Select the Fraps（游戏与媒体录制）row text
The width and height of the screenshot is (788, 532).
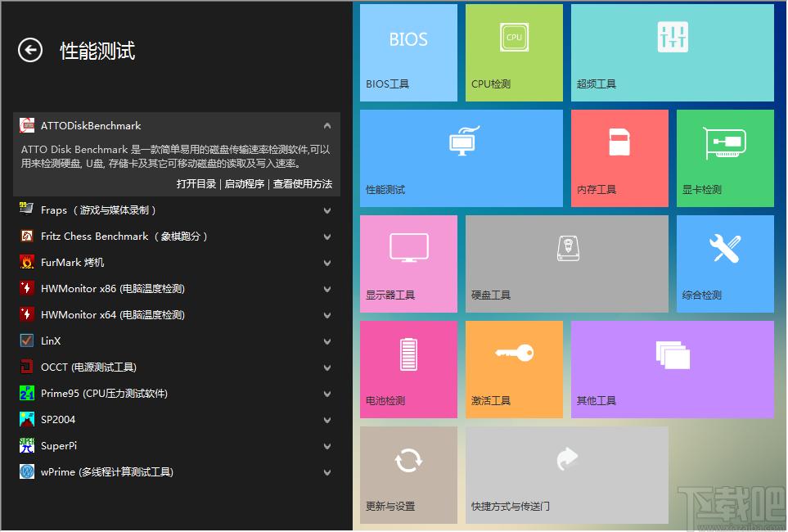click(x=98, y=210)
